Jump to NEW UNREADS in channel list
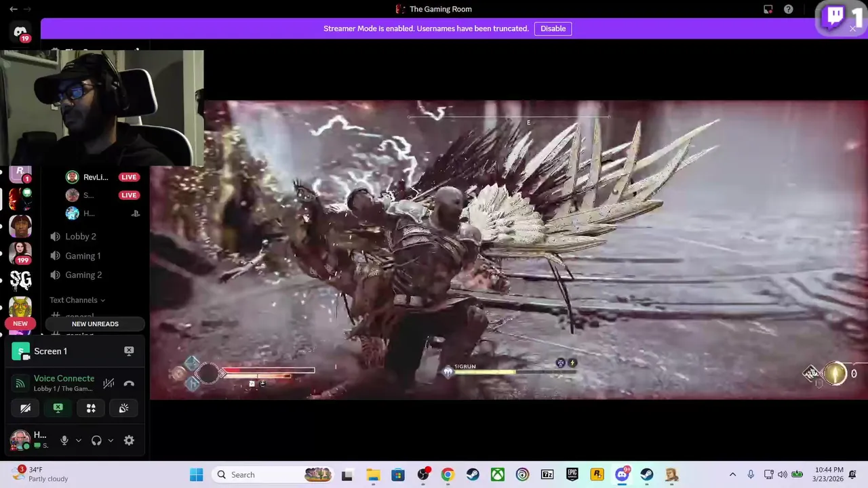Screen dimensions: 868x488 [x=95, y=324]
